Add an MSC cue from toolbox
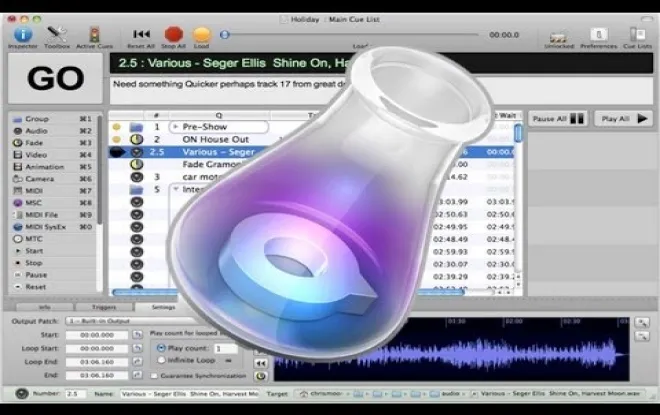The image size is (660, 415). 52,203
